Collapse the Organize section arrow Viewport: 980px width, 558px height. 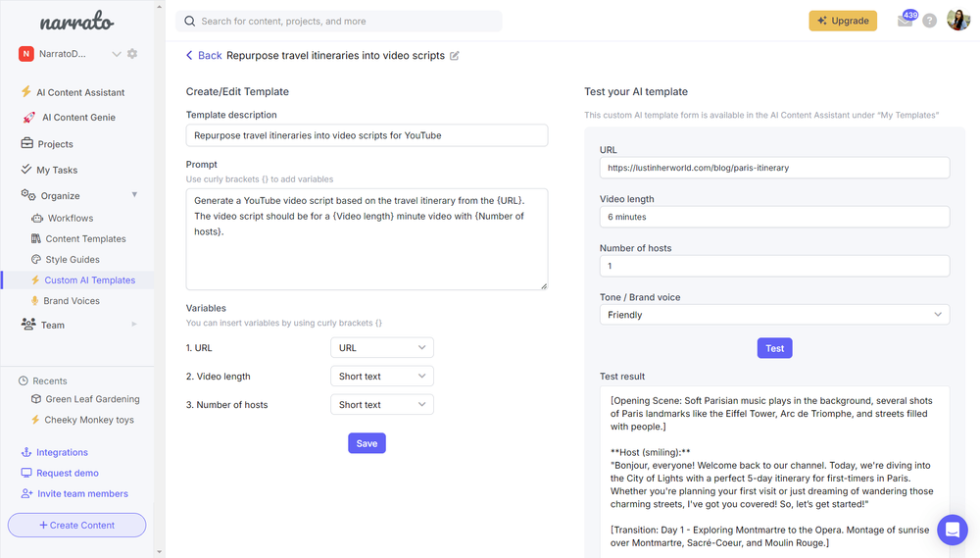(x=134, y=195)
